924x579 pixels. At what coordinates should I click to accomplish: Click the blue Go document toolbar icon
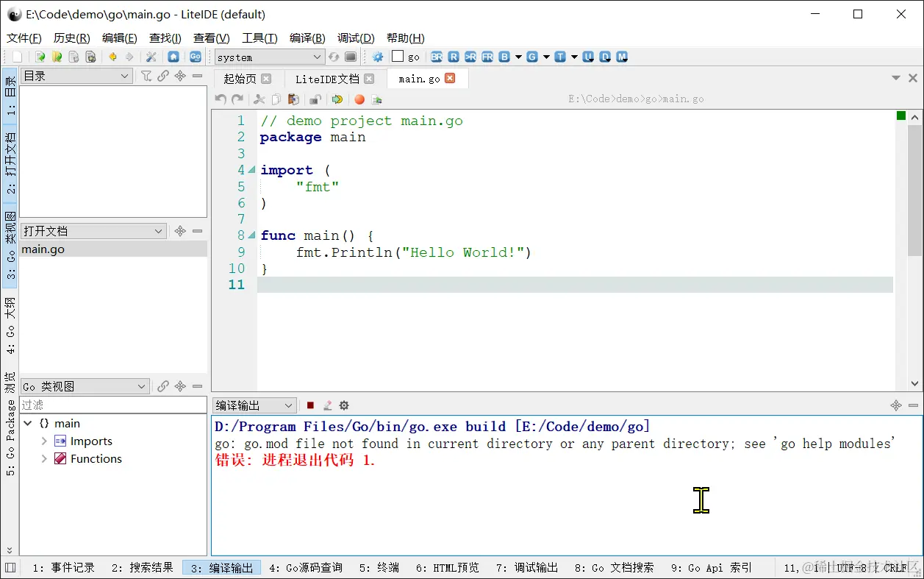196,57
